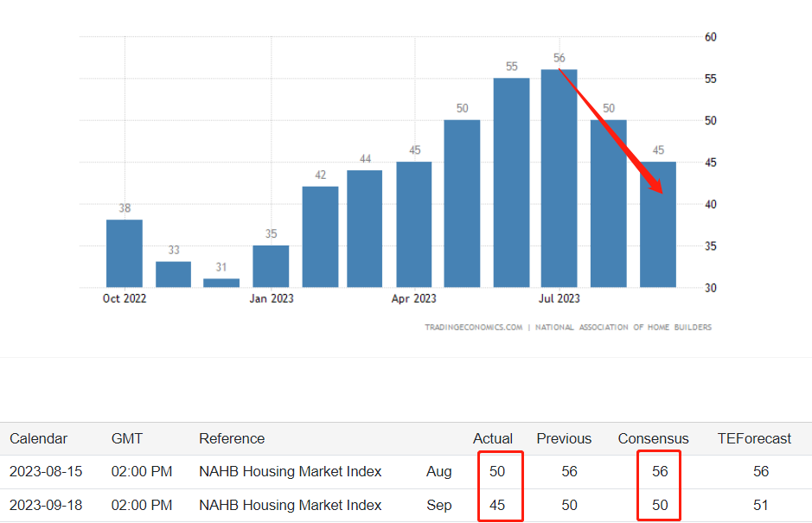Click the TRADINGECONOMICS.COM source text
Viewport: 812px width, 523px height.
click(473, 328)
